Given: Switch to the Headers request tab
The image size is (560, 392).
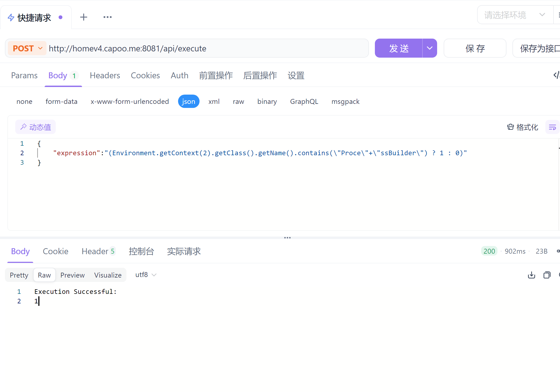Looking at the screenshot, I should [x=105, y=76].
